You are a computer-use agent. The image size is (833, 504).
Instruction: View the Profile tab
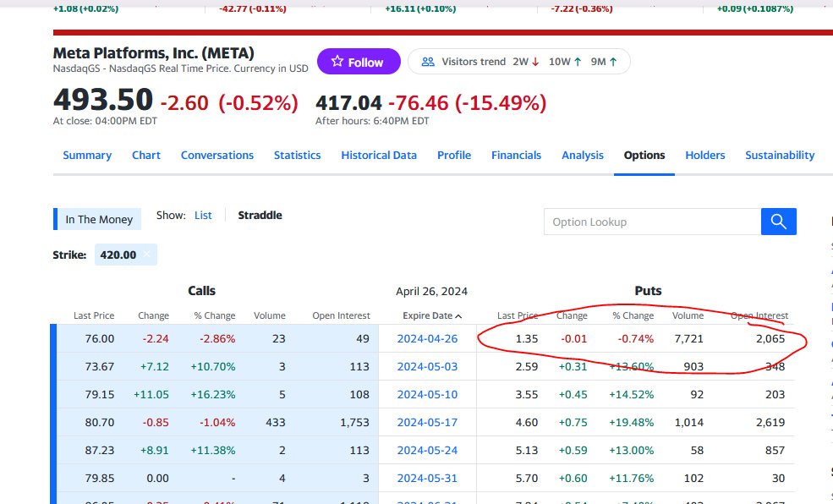pos(454,155)
